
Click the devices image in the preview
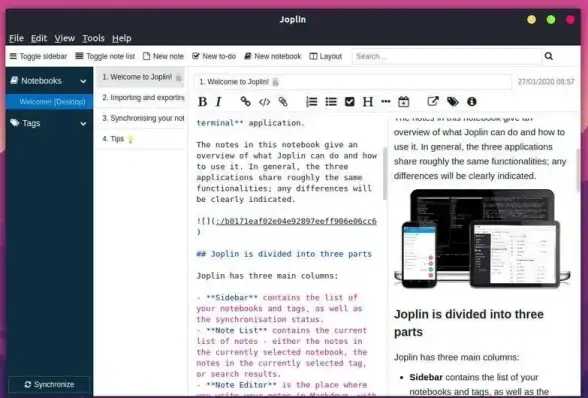tap(482, 239)
